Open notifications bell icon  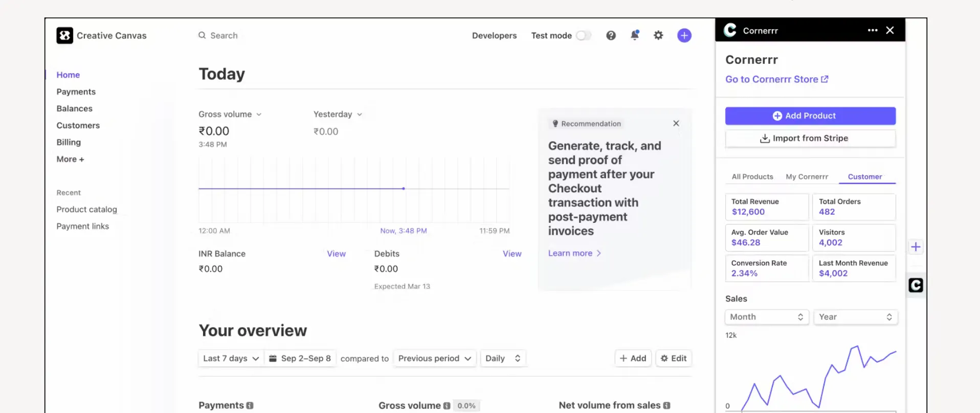(635, 35)
